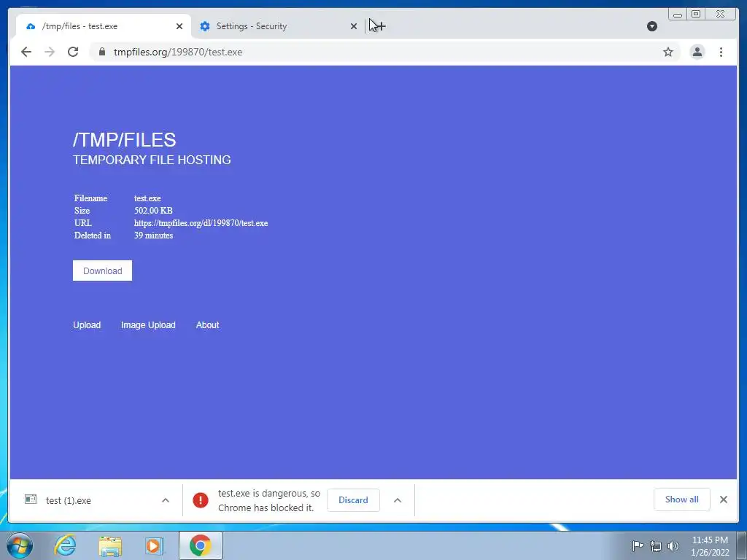View site info via the padlock icon

pyautogui.click(x=101, y=52)
